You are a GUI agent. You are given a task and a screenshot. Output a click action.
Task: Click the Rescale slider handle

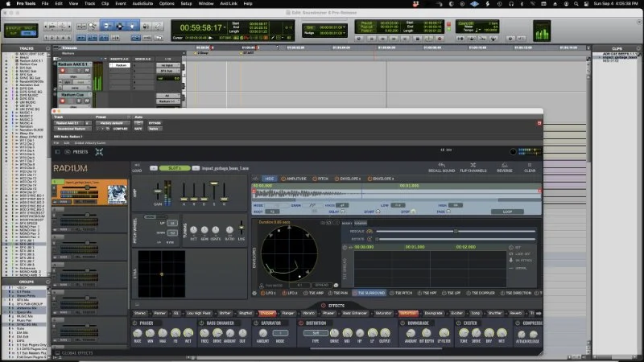click(x=456, y=232)
